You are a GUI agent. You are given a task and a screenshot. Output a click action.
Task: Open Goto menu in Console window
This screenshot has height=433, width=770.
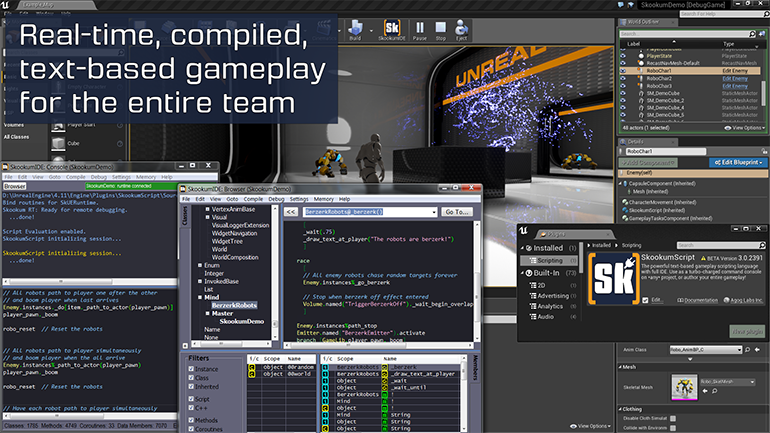tap(55, 177)
